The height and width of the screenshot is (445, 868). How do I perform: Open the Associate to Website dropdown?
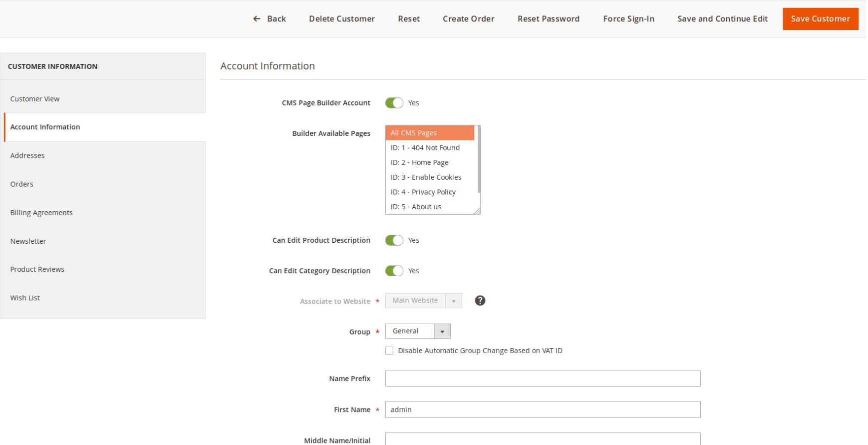pyautogui.click(x=423, y=301)
